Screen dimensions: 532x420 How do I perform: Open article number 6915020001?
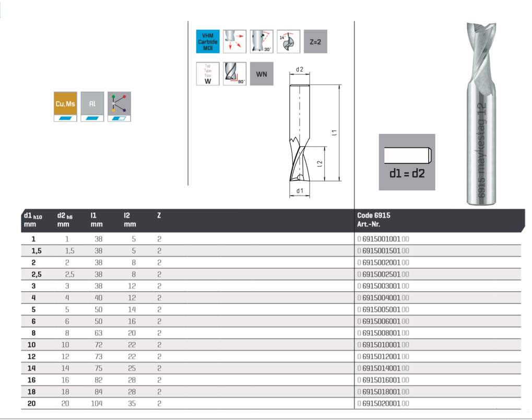383,403
